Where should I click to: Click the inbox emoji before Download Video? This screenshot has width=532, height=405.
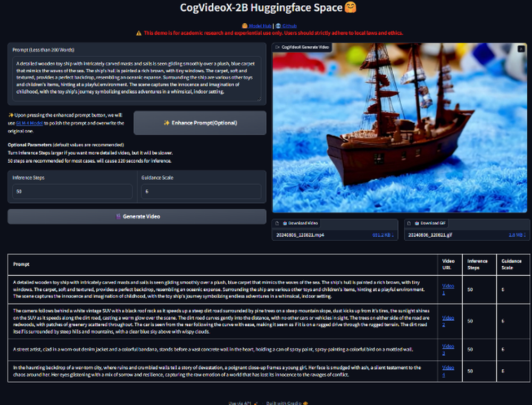tap(285, 223)
